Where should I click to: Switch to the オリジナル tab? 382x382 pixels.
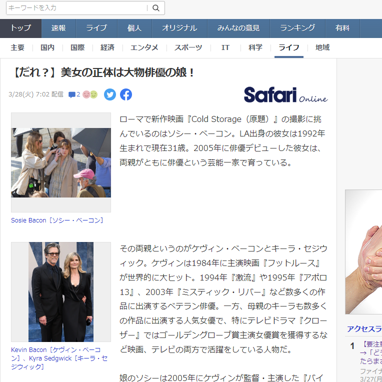click(x=179, y=28)
